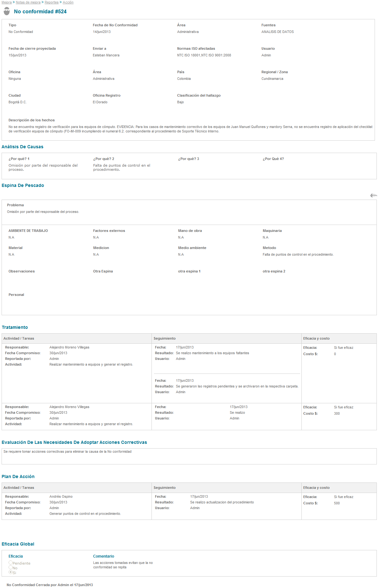The height and width of the screenshot is (588, 380).
Task: Click the Plan De Acción heading
Action: (18, 476)
